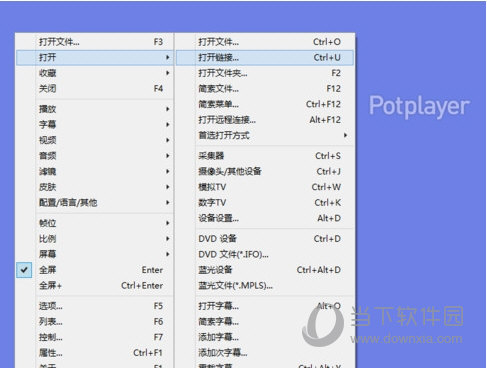Select 简索文件... (F12) entry

point(265,89)
